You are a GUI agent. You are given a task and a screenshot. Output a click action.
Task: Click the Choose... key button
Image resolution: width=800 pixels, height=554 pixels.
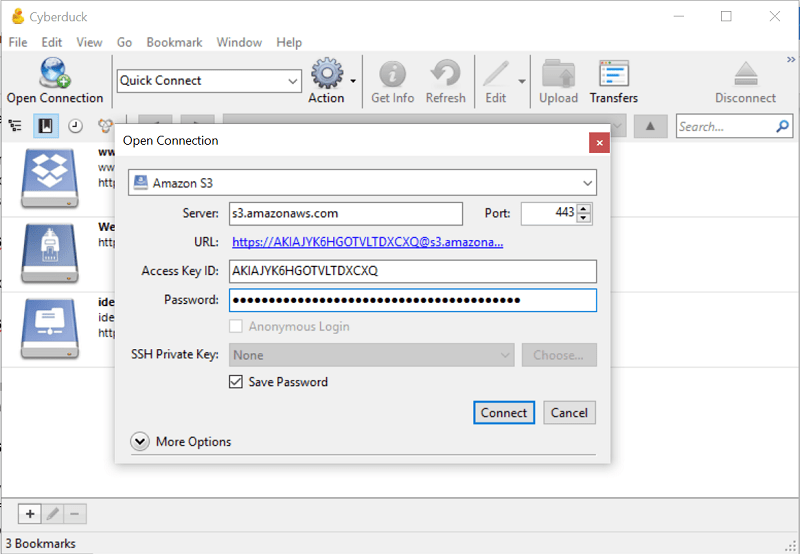559,355
